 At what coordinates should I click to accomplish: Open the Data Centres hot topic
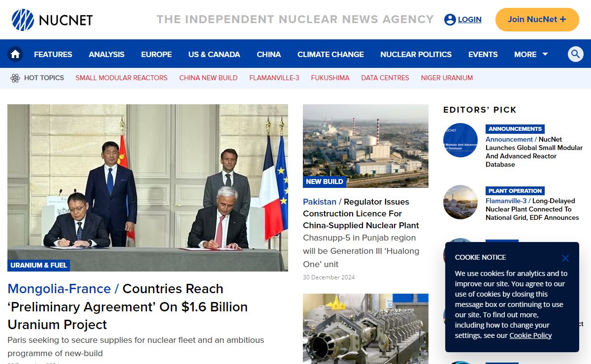[385, 78]
